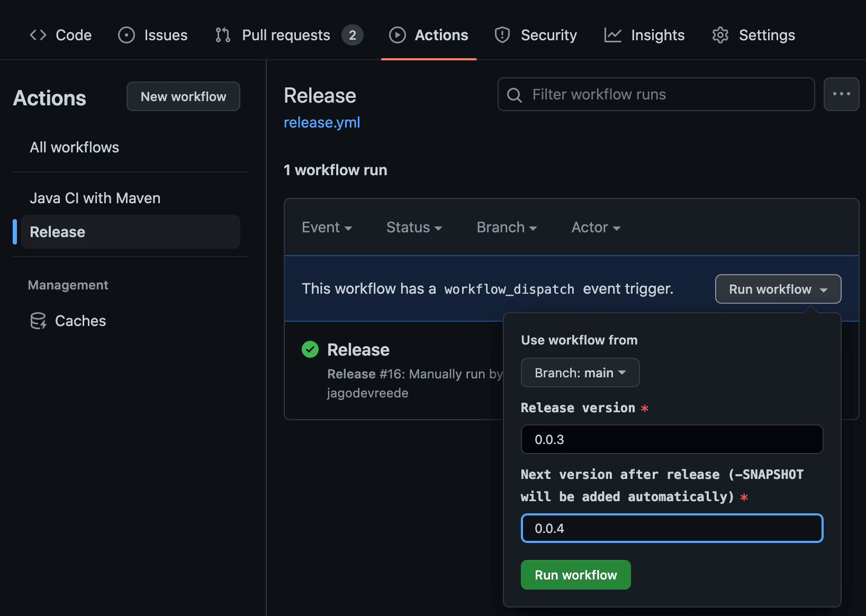Expand the Branch: main selector
The height and width of the screenshot is (616, 866).
click(x=580, y=373)
